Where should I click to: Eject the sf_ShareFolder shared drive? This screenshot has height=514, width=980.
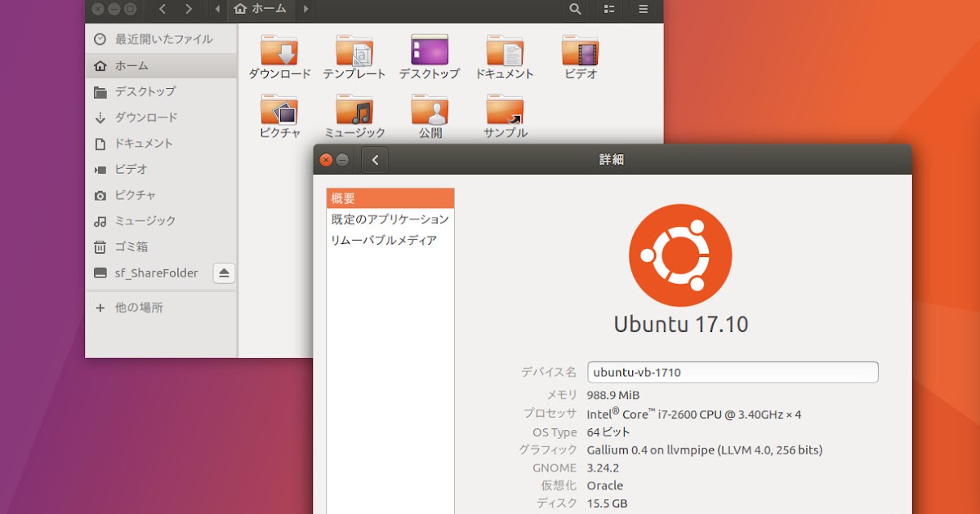224,273
